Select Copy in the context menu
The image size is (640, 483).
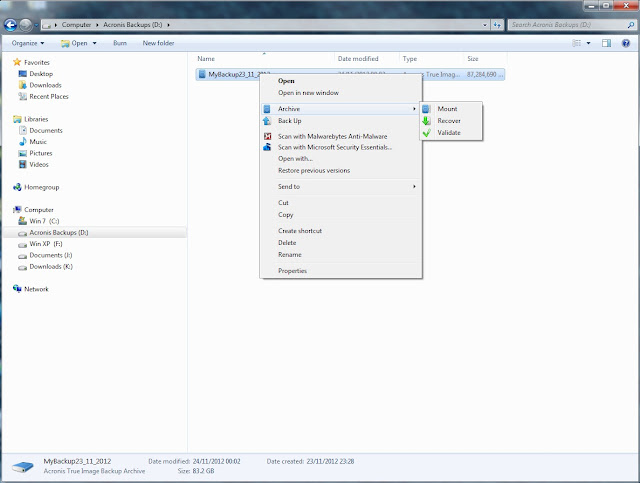coord(286,215)
